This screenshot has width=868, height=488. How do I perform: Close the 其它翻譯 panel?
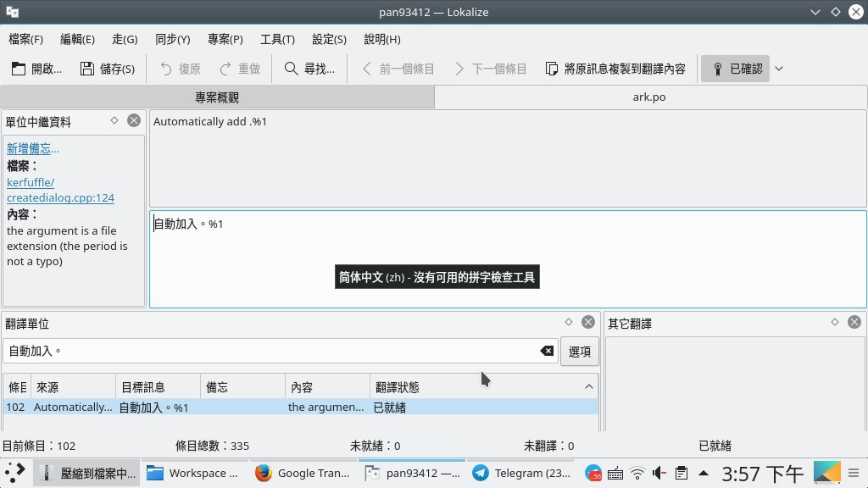[x=854, y=322]
